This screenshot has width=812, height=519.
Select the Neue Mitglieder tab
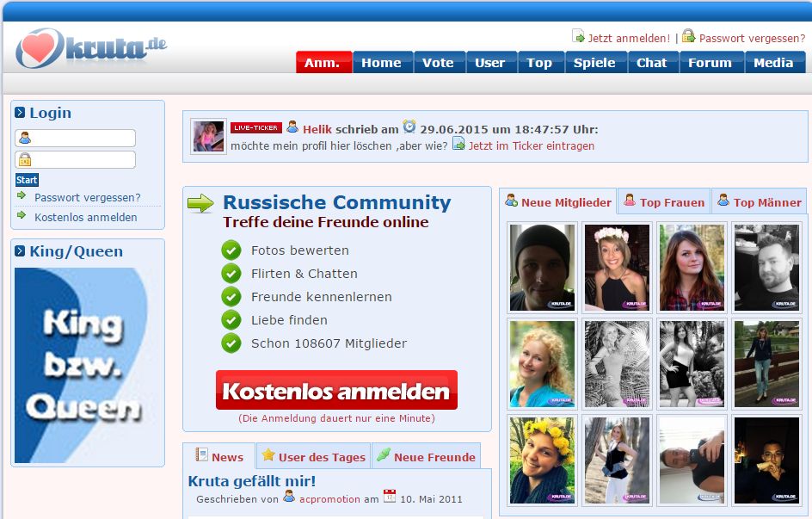click(x=558, y=201)
